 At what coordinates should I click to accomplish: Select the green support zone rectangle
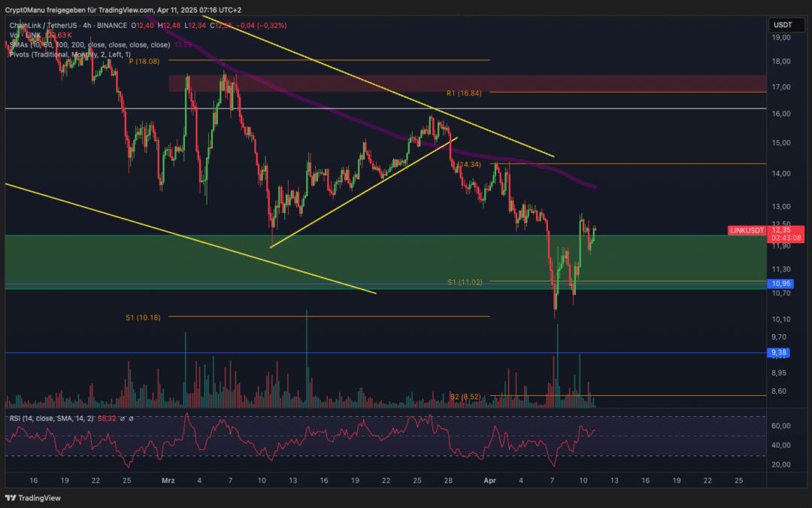tap(385, 262)
